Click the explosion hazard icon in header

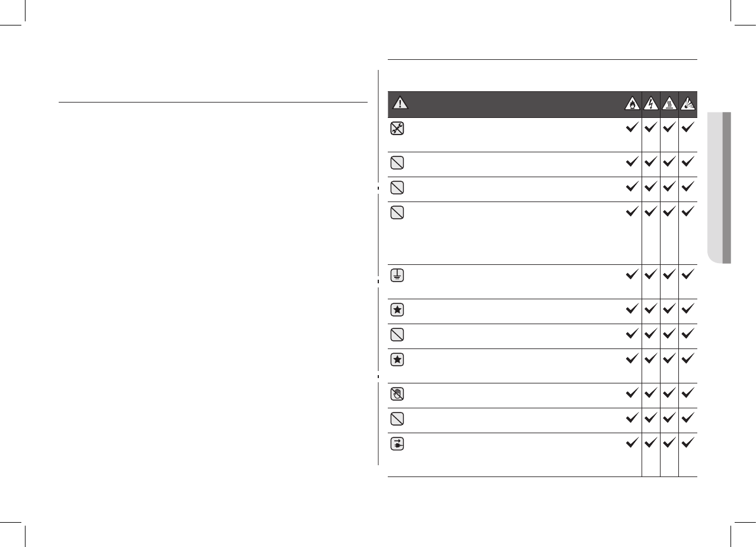(x=688, y=104)
